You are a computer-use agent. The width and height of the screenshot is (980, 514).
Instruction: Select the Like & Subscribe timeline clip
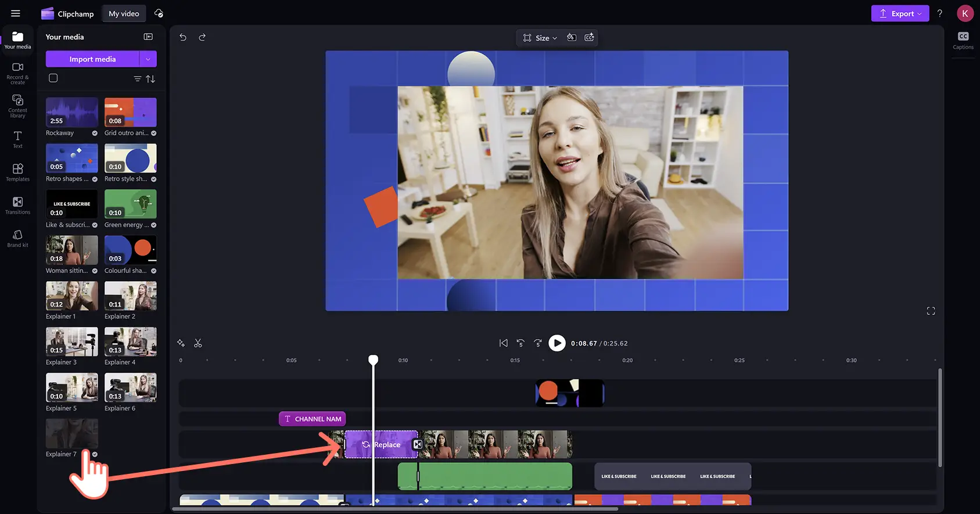pyautogui.click(x=673, y=476)
